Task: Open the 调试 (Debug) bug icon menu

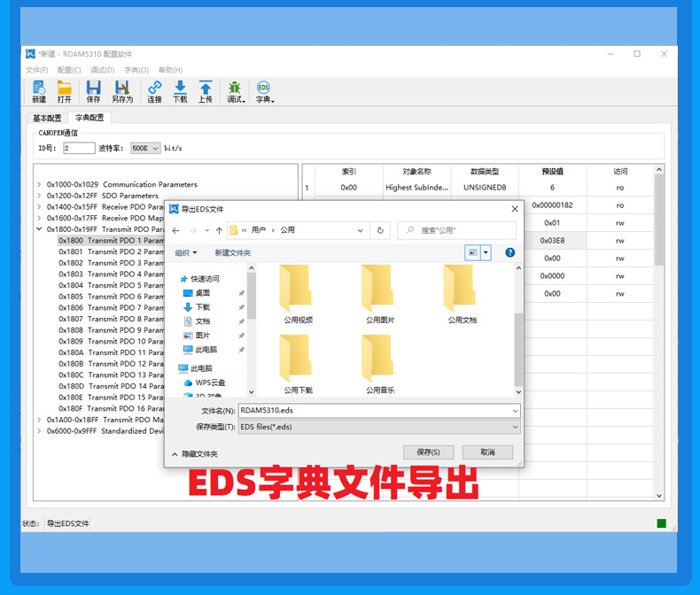Action: pyautogui.click(x=235, y=88)
